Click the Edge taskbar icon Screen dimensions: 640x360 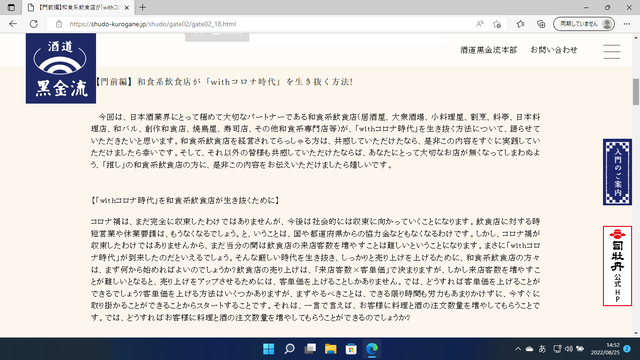pyautogui.click(x=372, y=349)
